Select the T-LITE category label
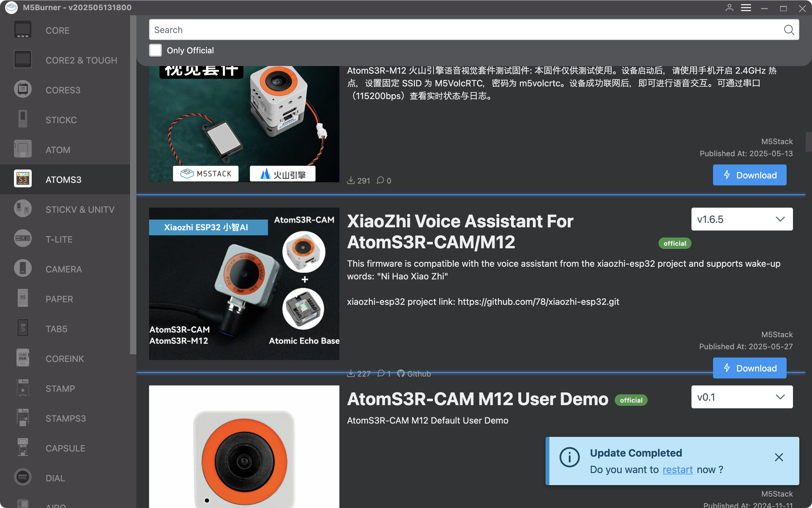Image resolution: width=812 pixels, height=508 pixels. click(59, 239)
